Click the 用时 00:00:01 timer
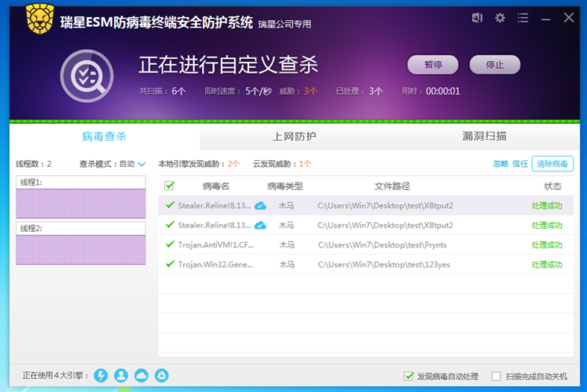 click(x=431, y=91)
